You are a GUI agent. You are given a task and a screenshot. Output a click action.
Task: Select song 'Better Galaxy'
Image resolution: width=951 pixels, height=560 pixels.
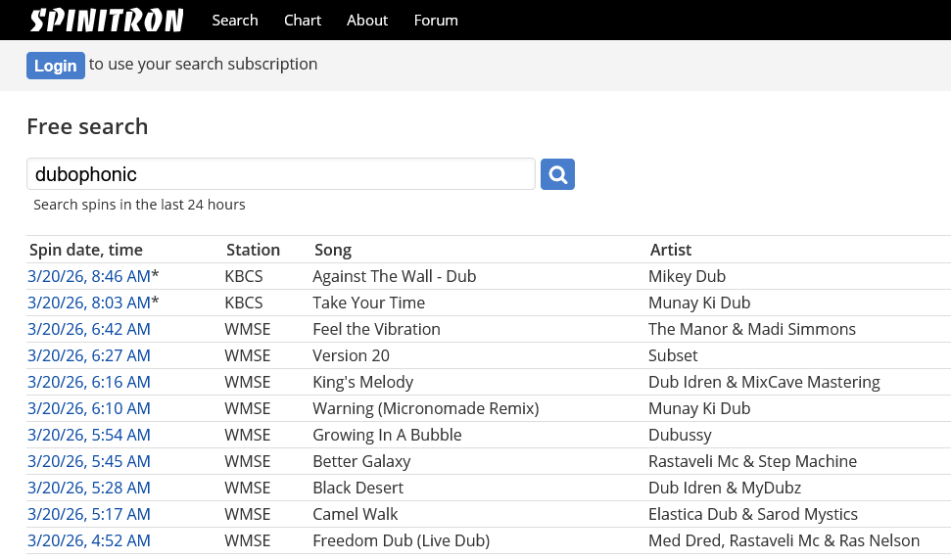pyautogui.click(x=361, y=461)
